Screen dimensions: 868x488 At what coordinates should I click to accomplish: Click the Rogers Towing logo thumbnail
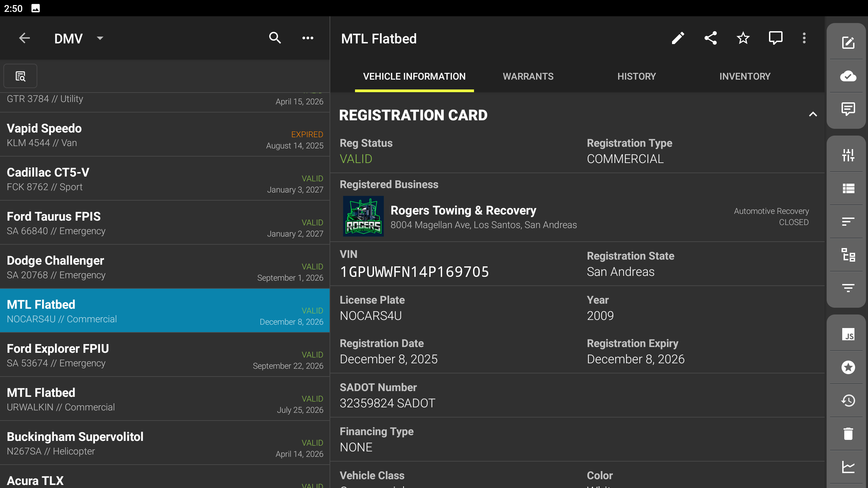[363, 216]
